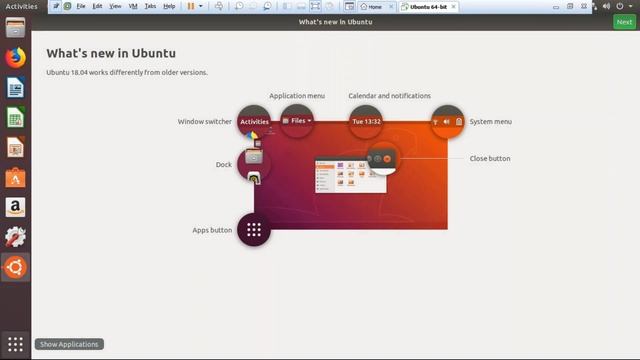Screen dimensions: 640x360
Task: Click the Tue 13:32 clock circle in the illustration
Action: [x=366, y=121]
